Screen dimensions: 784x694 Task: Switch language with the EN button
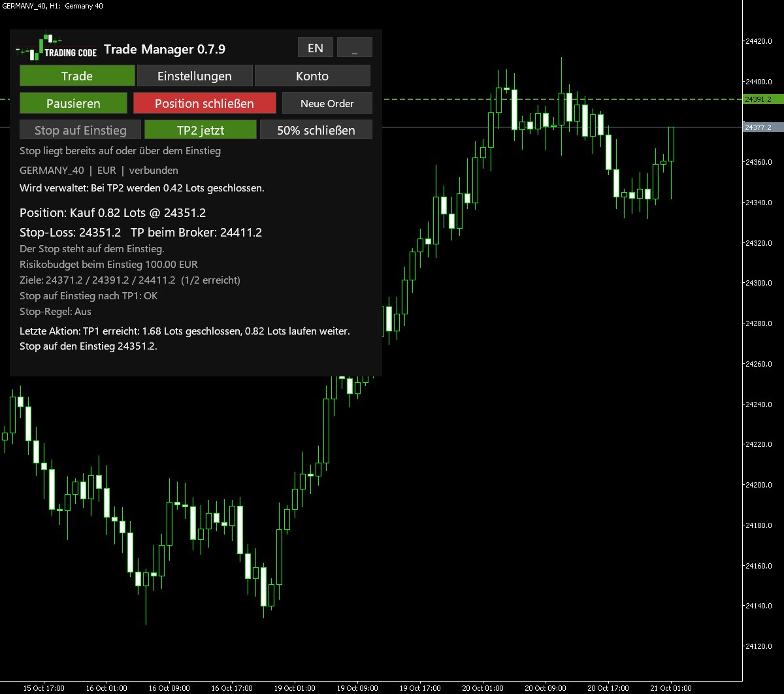[x=316, y=48]
